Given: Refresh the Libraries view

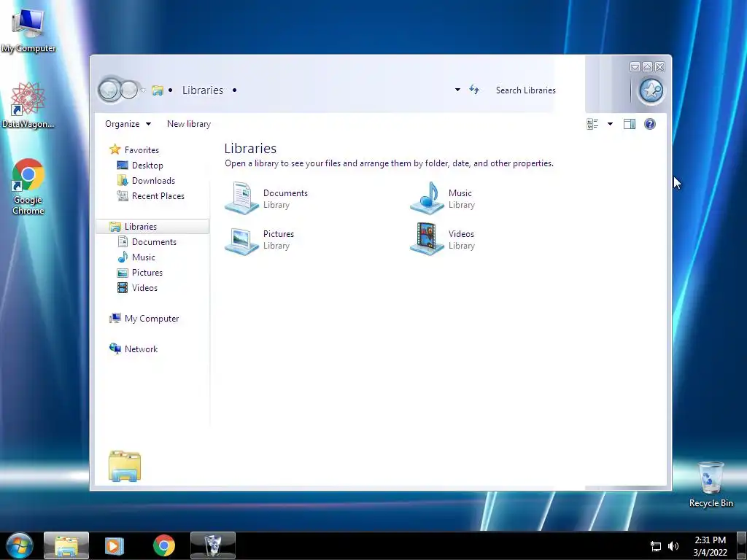Looking at the screenshot, I should [x=474, y=90].
